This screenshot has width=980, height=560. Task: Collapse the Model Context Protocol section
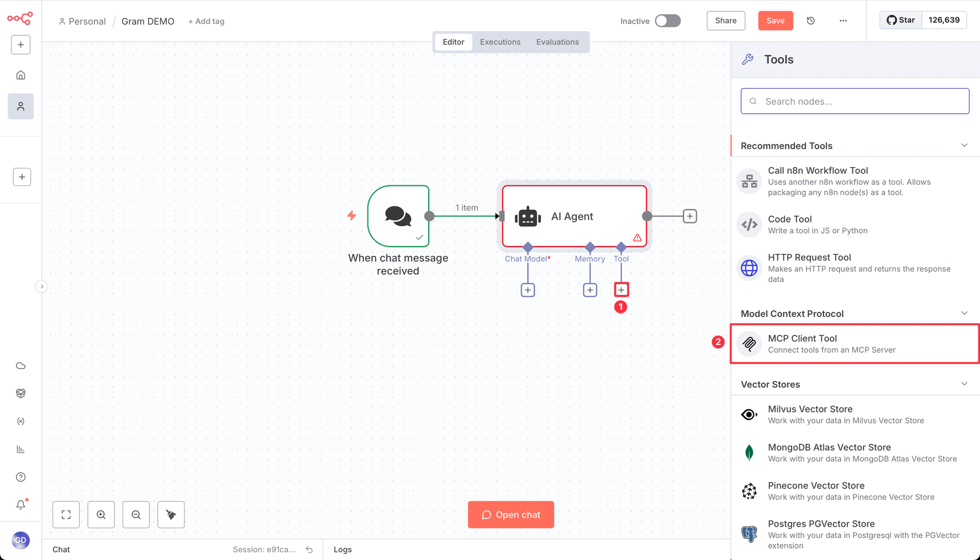[964, 313]
